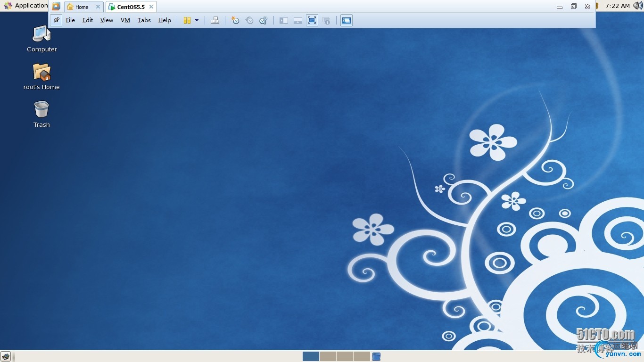This screenshot has width=644, height=362.
Task: Switch to the second workspace
Action: [328, 356]
